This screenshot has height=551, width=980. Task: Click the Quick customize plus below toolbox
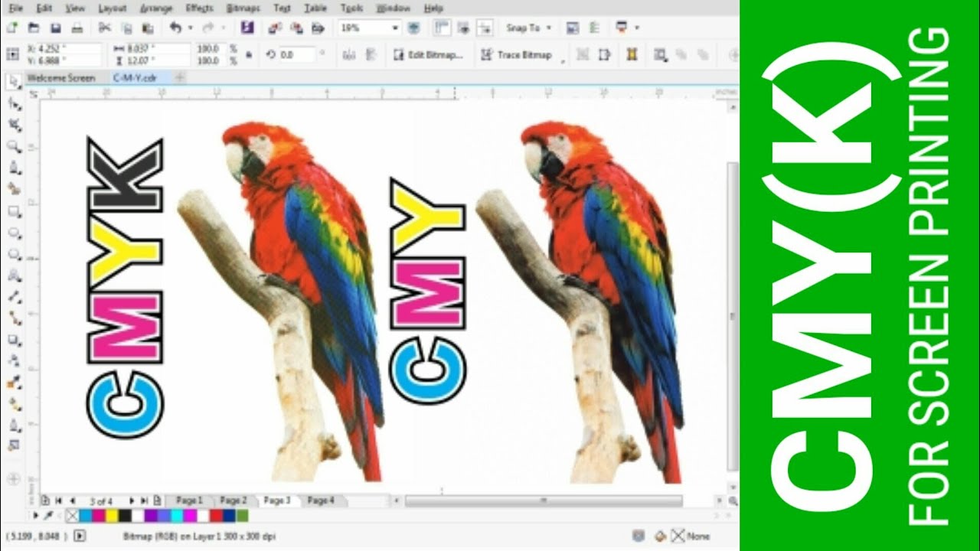pyautogui.click(x=12, y=479)
